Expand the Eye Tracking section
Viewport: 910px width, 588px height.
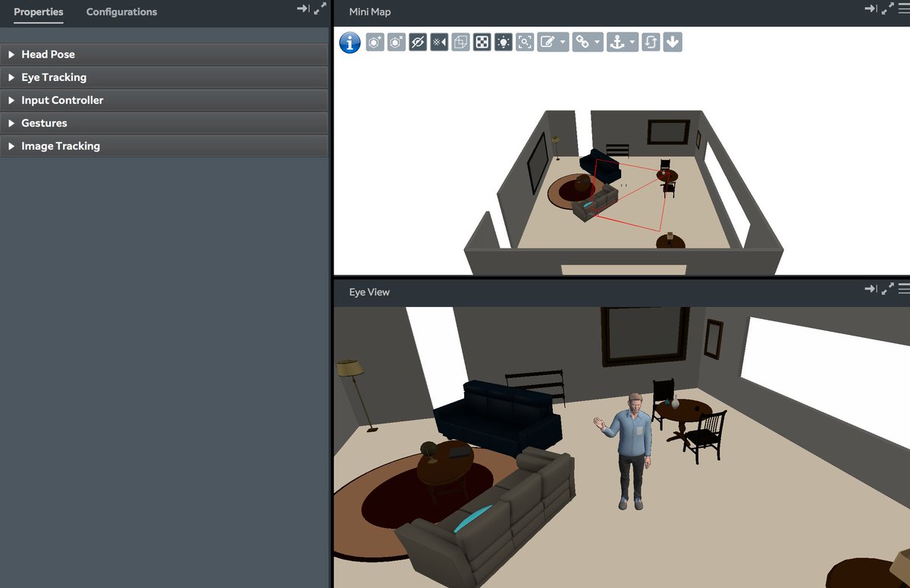tap(164, 77)
